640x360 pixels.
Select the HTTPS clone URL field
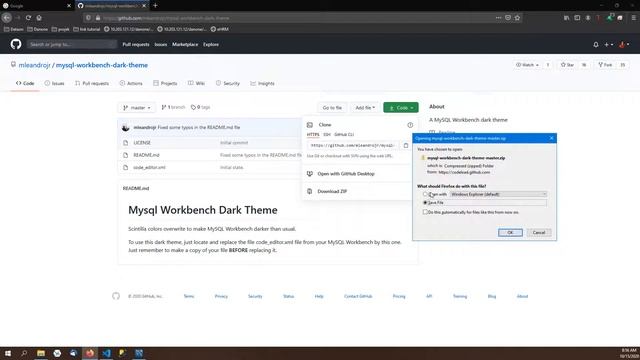(x=353, y=145)
